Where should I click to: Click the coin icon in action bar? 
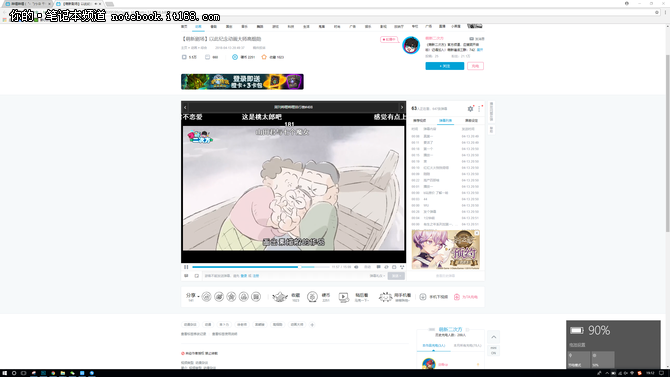coord(312,297)
